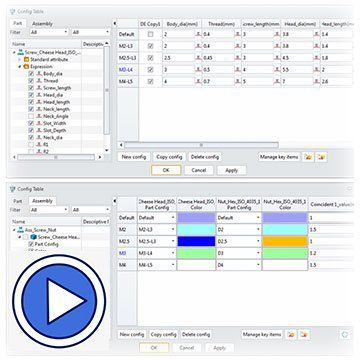This screenshot has width=360, height=360.
Task: Click the Expression folder icon in tree
Action: (x=26, y=67)
